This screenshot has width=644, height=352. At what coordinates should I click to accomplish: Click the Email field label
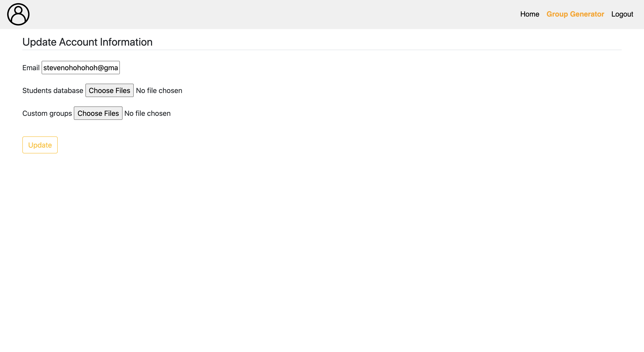31,68
